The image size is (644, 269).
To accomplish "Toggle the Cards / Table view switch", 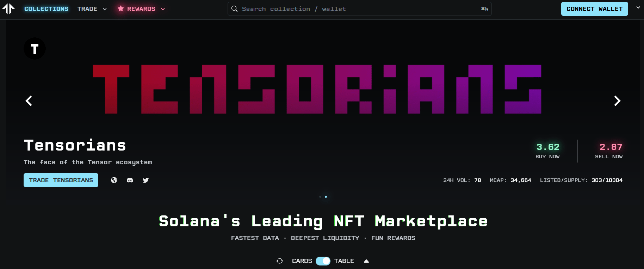I will (323, 261).
